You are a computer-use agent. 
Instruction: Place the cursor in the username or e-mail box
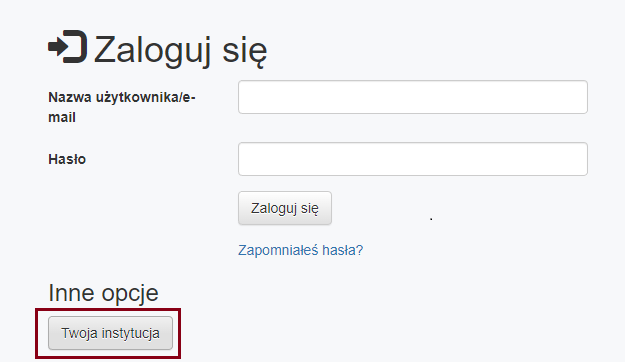click(x=413, y=97)
